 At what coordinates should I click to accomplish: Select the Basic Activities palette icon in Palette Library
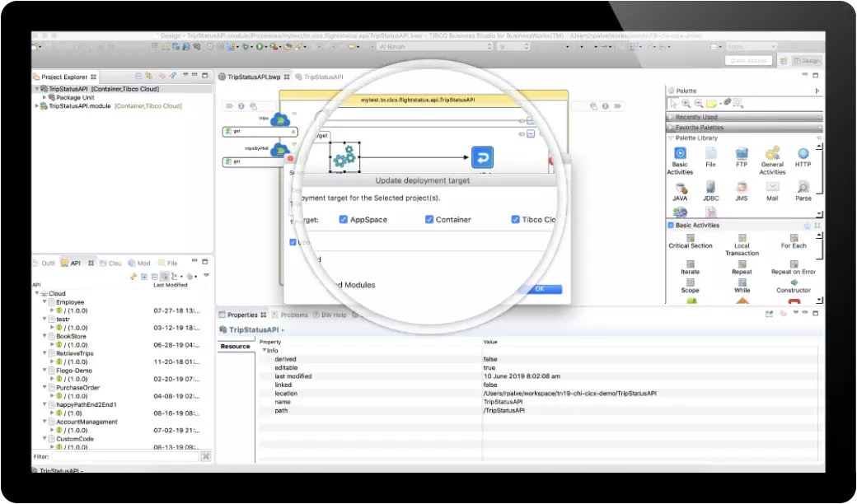680,153
